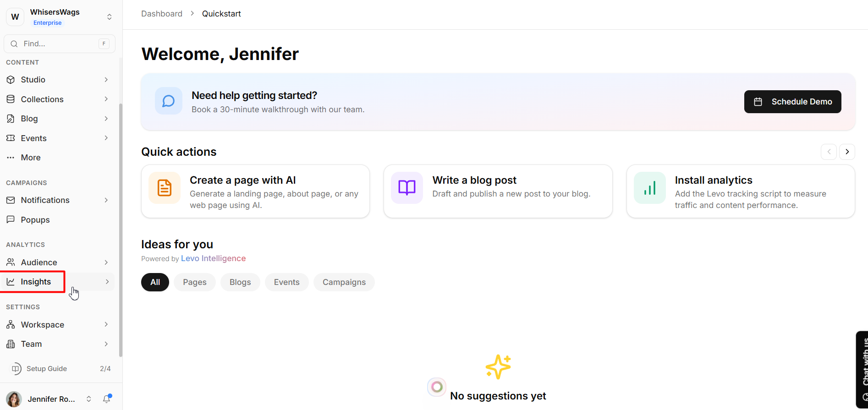Expand the Notifications submenu chevron
Screen dimensions: 868x410
106,200
